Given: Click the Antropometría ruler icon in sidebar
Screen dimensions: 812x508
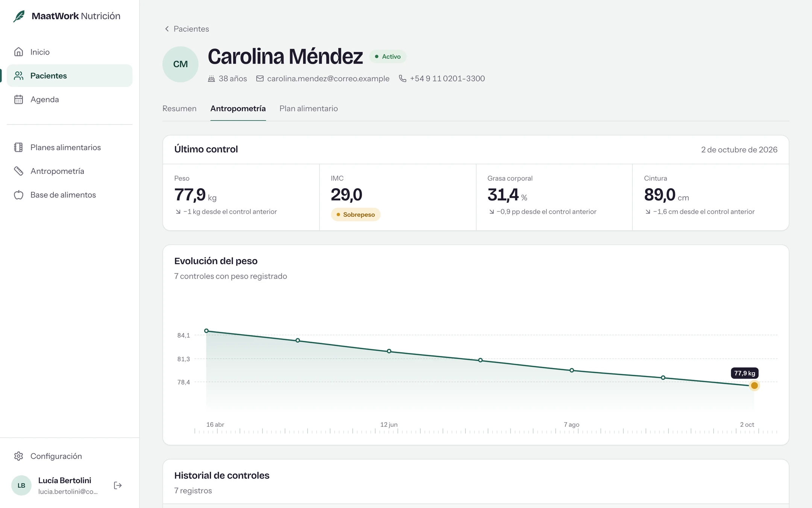Looking at the screenshot, I should click(x=18, y=171).
